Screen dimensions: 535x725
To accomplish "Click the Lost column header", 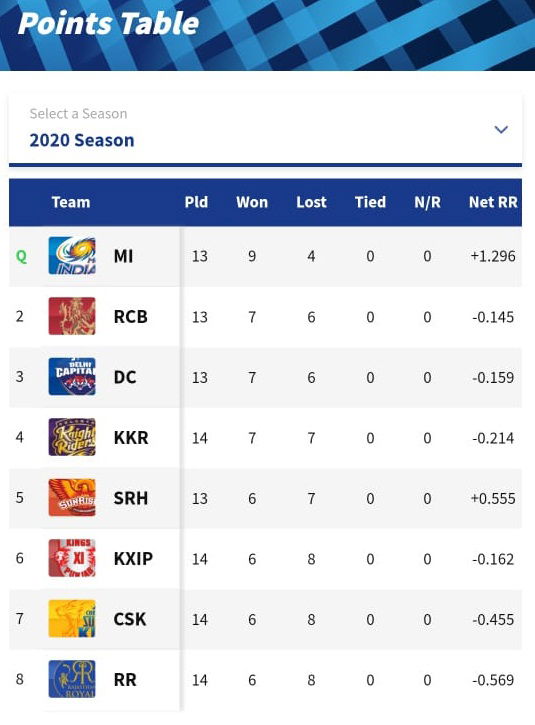I will click(x=311, y=202).
